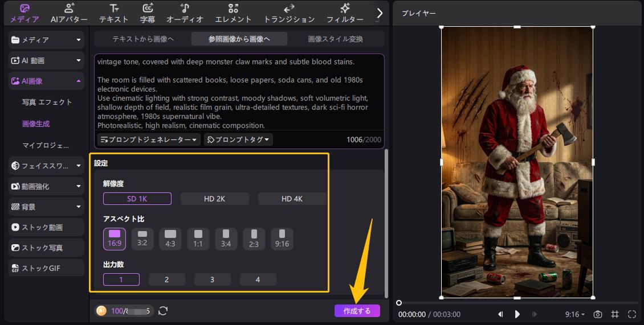The height and width of the screenshot is (325, 644).
Task: Open 画像生成 submenu item
Action: pos(36,124)
